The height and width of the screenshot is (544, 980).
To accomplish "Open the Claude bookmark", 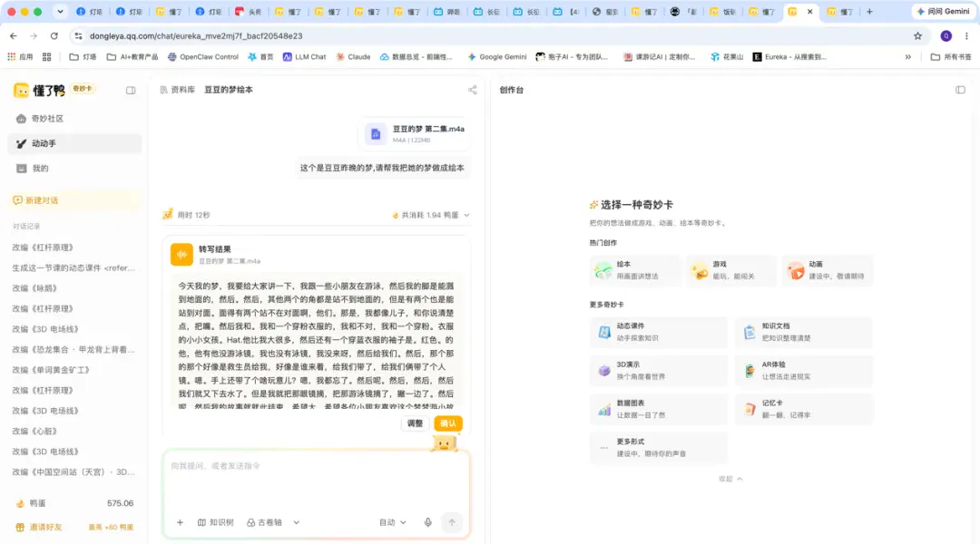I will point(353,57).
